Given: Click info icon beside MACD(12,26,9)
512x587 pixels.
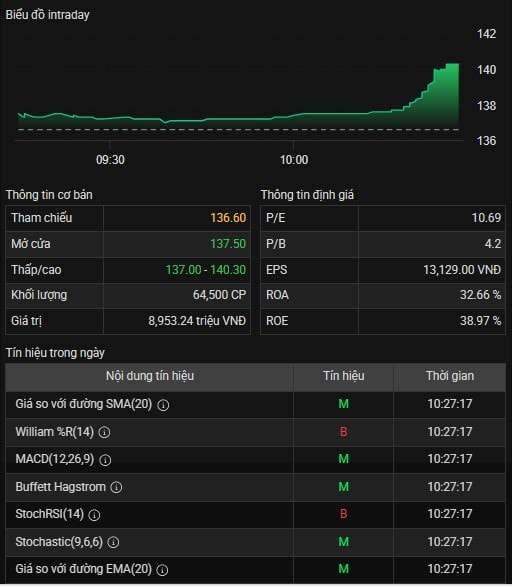Looking at the screenshot, I should pos(105,460).
